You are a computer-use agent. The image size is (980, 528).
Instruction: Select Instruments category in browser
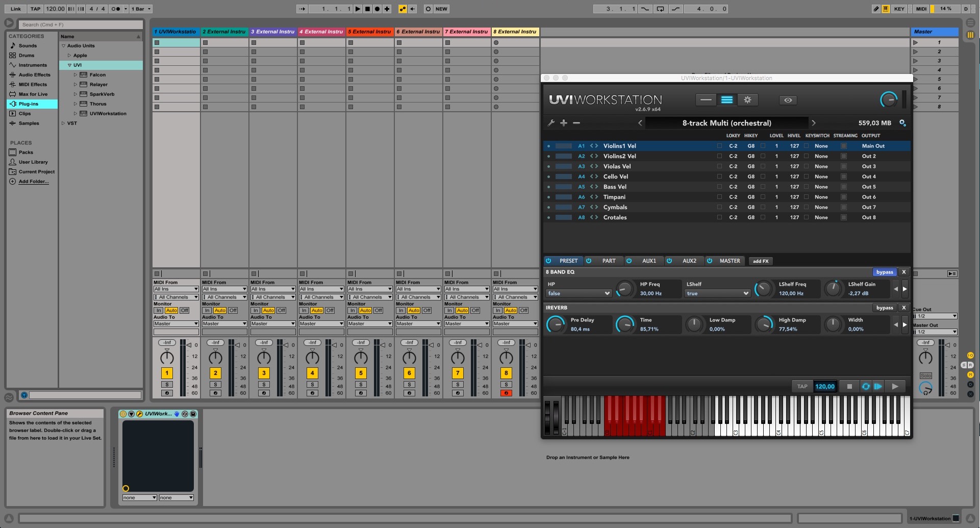pyautogui.click(x=33, y=65)
